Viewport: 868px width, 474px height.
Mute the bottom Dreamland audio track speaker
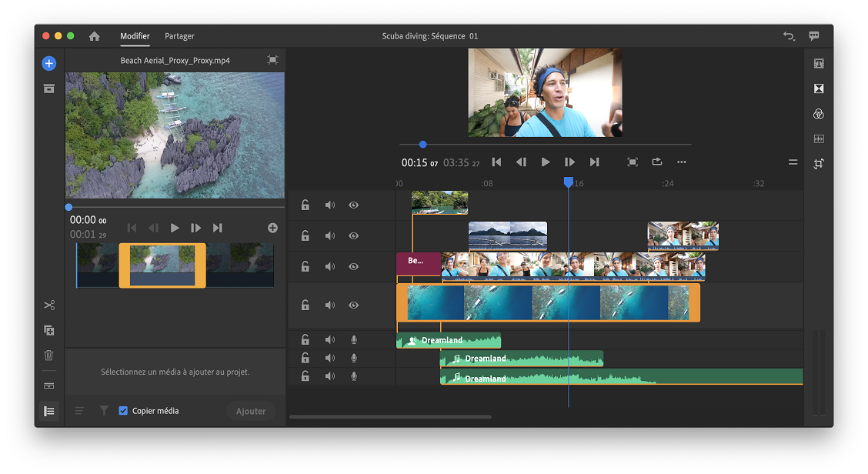329,376
